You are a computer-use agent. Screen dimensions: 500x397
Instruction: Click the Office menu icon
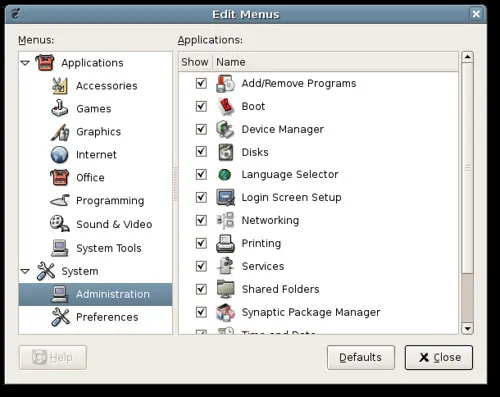[60, 177]
